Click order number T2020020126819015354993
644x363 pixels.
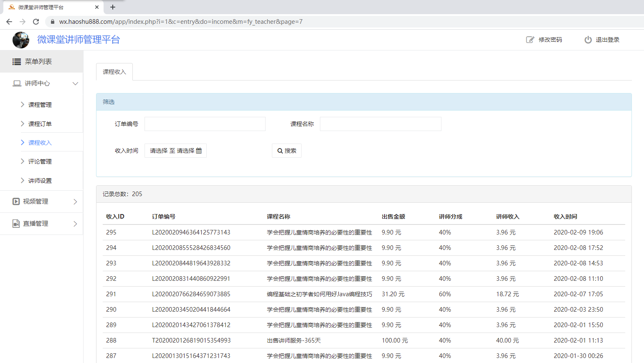191,340
